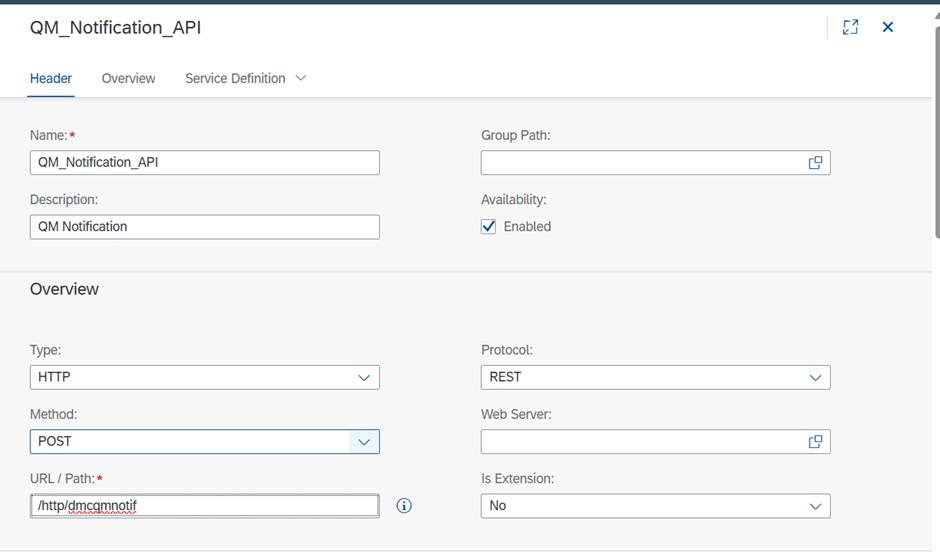This screenshot has width=940, height=552.
Task: Expand the Is Extension No dropdown
Action: [x=815, y=506]
